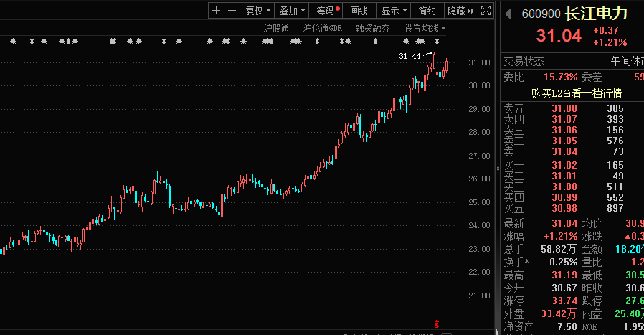Click the triangle arrow before stock code 600900

508,14
